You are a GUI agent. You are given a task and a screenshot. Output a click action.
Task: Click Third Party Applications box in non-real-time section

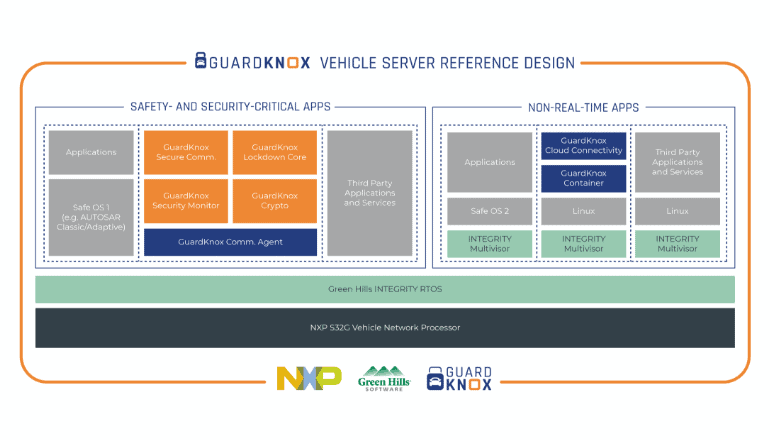(678, 162)
